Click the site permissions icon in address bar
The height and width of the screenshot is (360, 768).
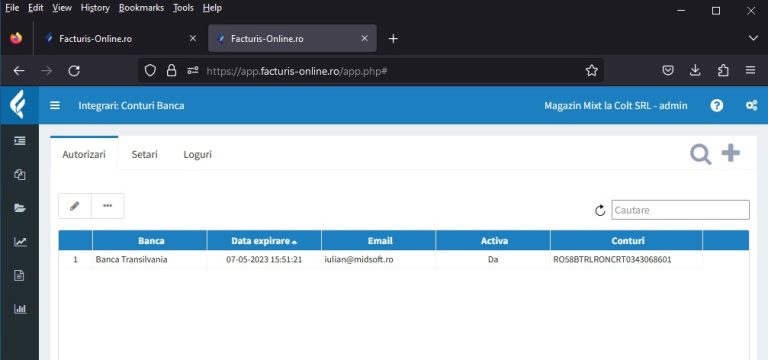click(192, 71)
